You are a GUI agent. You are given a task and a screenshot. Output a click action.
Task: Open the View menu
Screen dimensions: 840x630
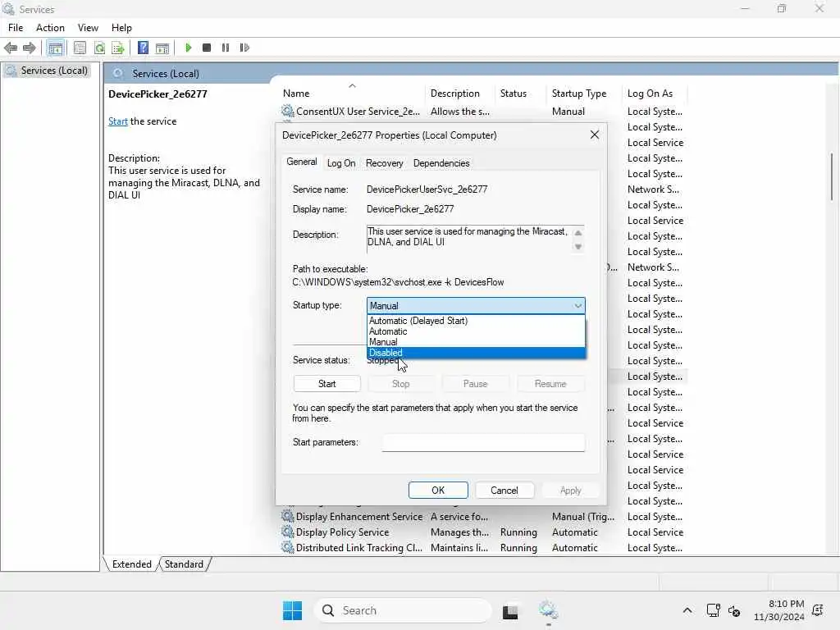point(88,28)
